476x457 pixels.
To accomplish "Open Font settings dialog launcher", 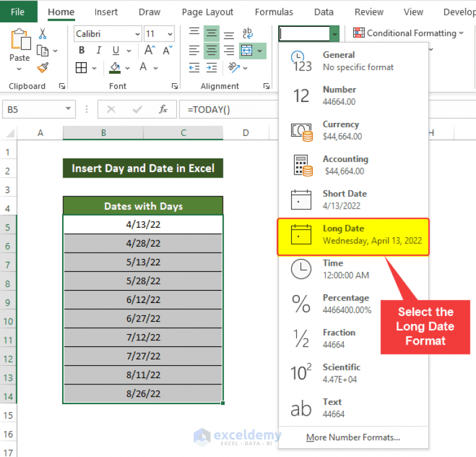I will pyautogui.click(x=175, y=86).
